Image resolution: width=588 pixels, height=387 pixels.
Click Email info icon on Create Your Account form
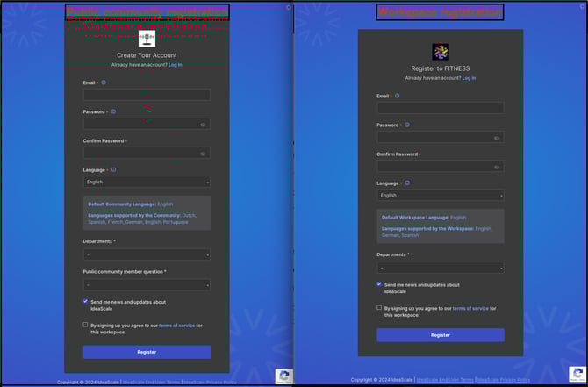point(104,82)
